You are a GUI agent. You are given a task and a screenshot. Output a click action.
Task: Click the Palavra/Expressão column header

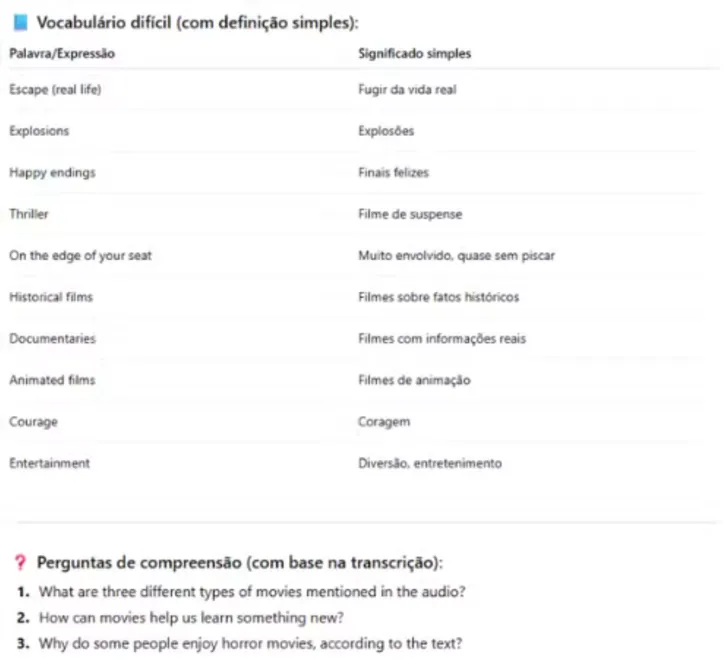[x=61, y=54]
